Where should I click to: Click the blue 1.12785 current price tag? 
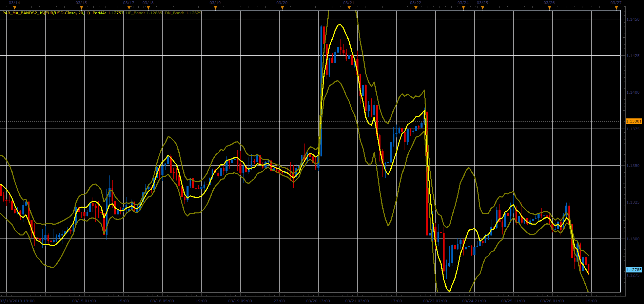633,270
